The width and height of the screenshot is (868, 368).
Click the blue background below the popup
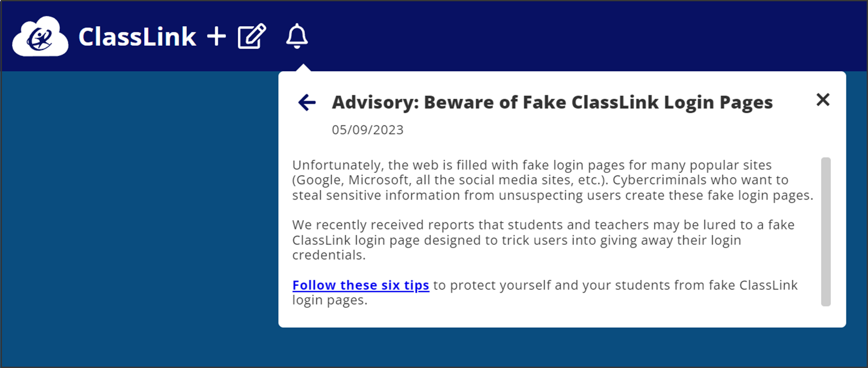tap(542, 348)
